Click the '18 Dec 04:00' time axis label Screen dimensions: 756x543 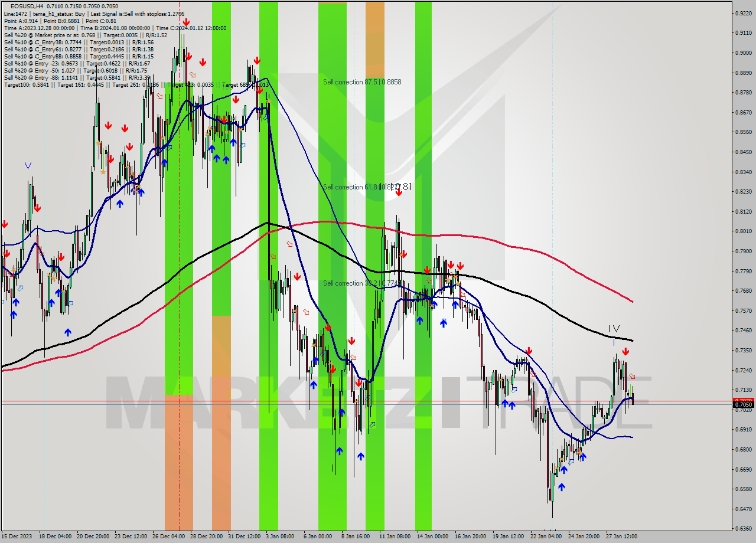(56, 537)
